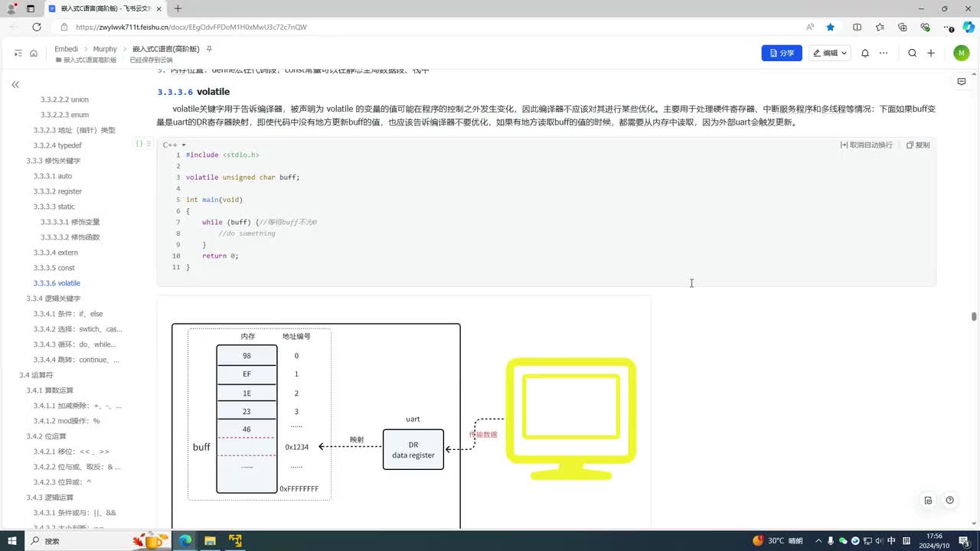Jump to 3.4 运算符 in outline

point(36,375)
